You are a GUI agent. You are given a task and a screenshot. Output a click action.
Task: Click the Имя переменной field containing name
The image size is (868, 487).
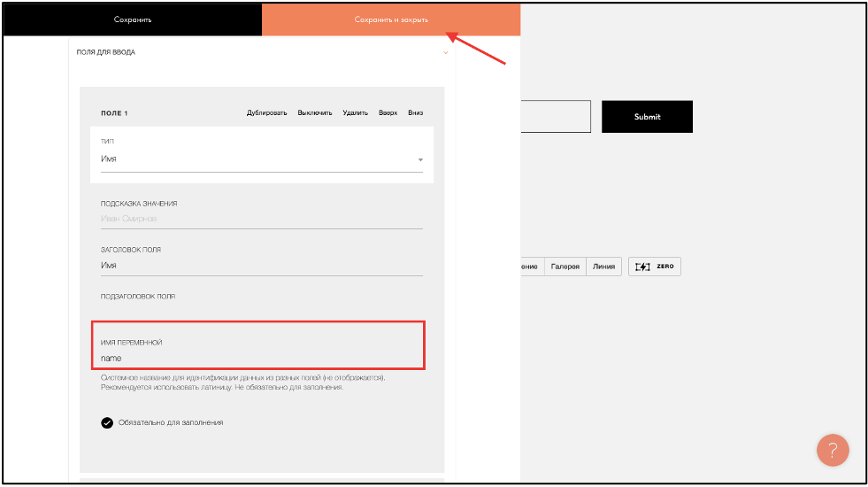tap(261, 359)
